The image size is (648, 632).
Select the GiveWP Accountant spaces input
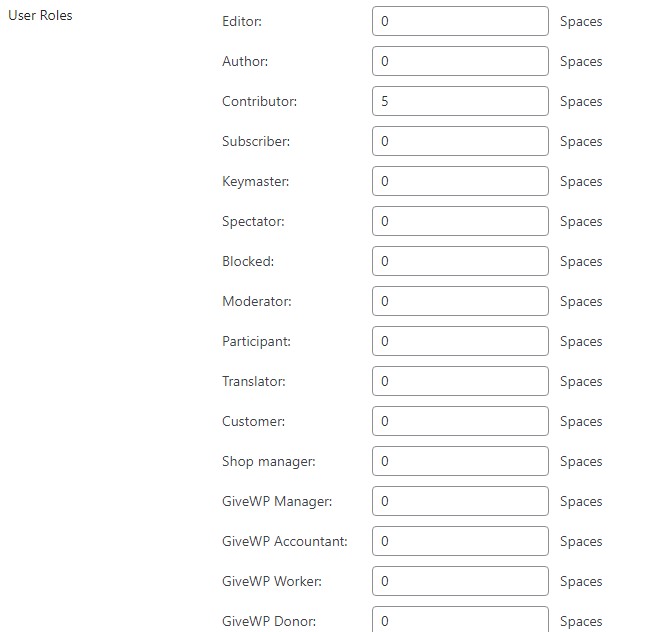click(460, 541)
